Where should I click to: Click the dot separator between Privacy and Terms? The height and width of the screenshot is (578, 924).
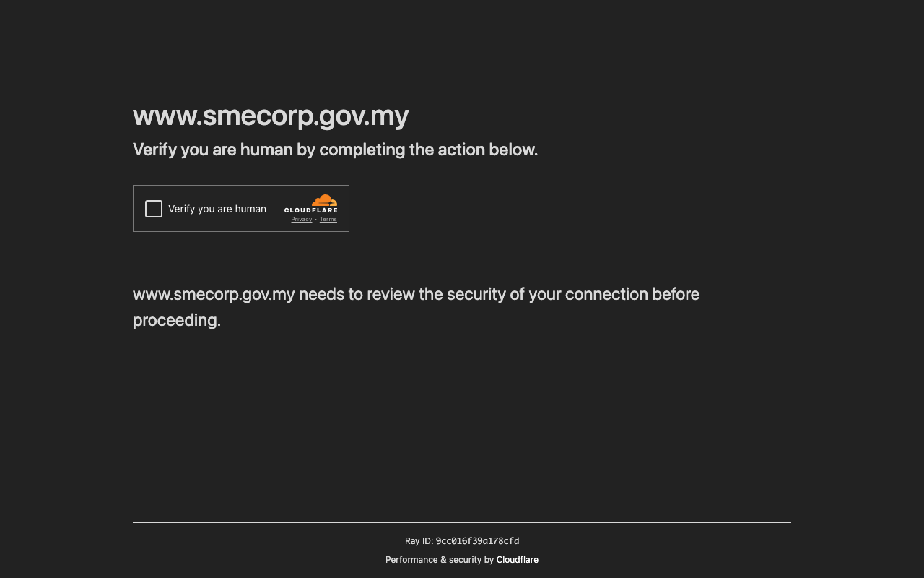(x=315, y=219)
